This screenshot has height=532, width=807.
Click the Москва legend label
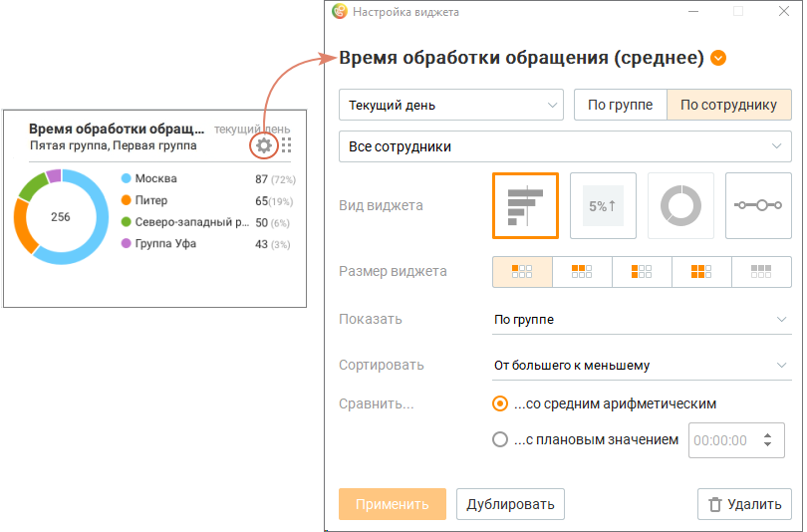coord(156,178)
